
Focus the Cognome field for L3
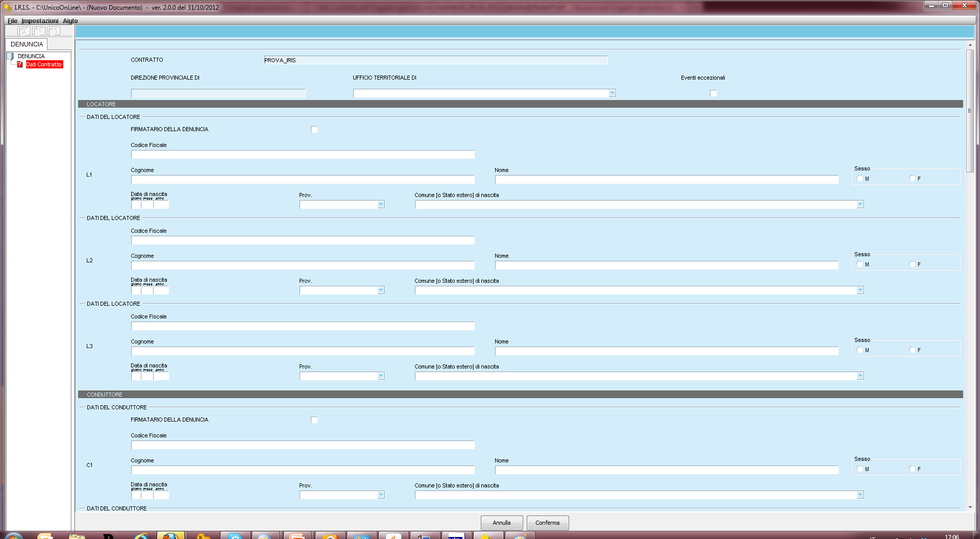tap(303, 351)
